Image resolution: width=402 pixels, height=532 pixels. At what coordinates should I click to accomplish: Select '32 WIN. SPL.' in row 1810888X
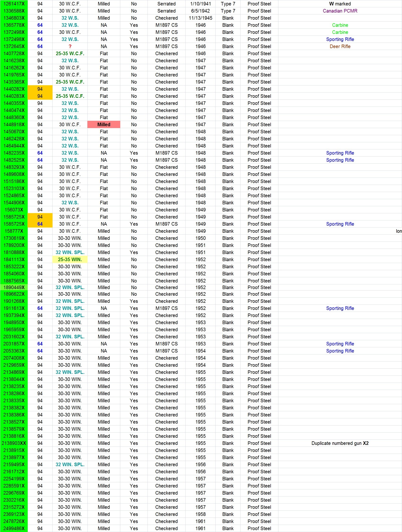pos(70,253)
